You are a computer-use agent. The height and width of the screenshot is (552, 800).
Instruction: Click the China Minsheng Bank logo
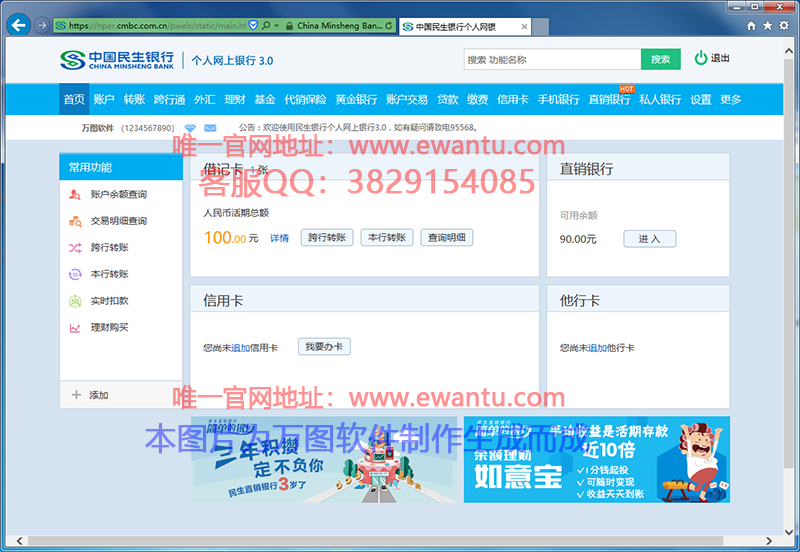coord(117,60)
